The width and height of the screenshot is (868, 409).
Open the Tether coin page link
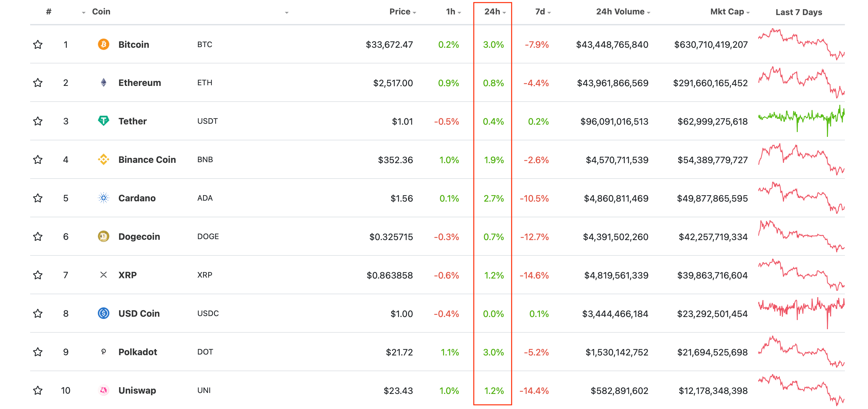[x=132, y=121]
